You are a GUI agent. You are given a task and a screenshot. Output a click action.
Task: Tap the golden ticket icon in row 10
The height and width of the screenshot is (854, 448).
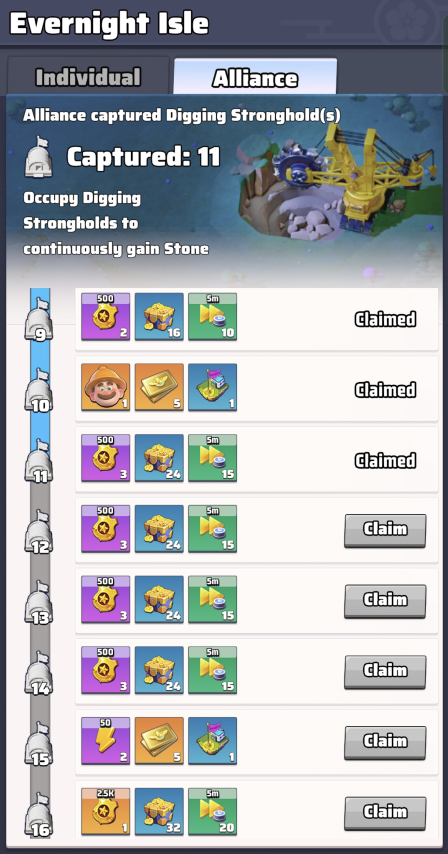coord(159,387)
